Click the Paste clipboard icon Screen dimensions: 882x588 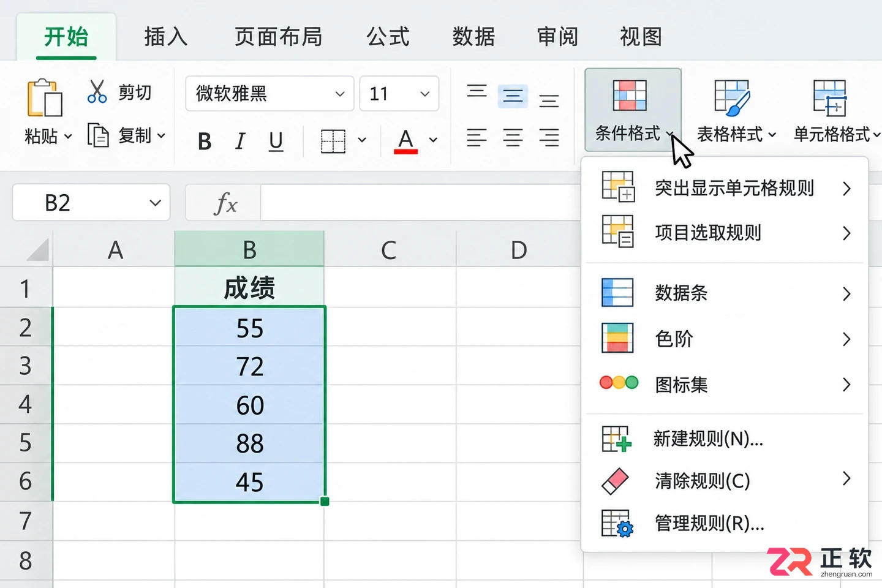pos(45,98)
